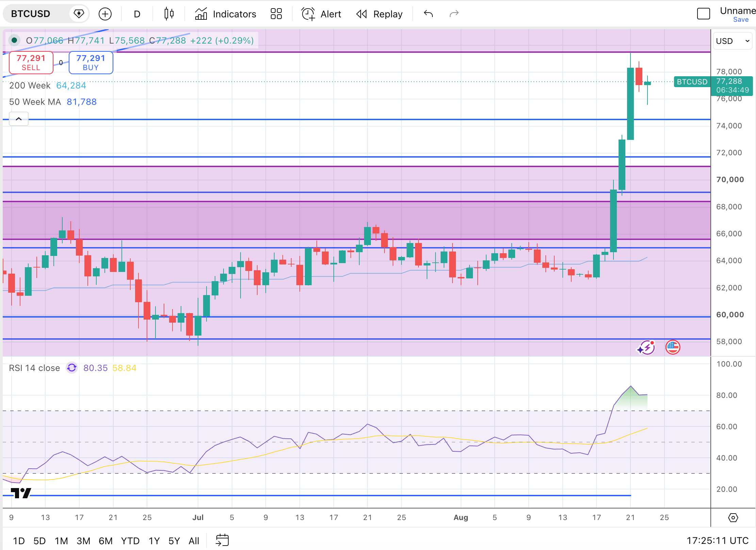Click the BTCUSD symbol search field
The width and height of the screenshot is (756, 550).
37,14
